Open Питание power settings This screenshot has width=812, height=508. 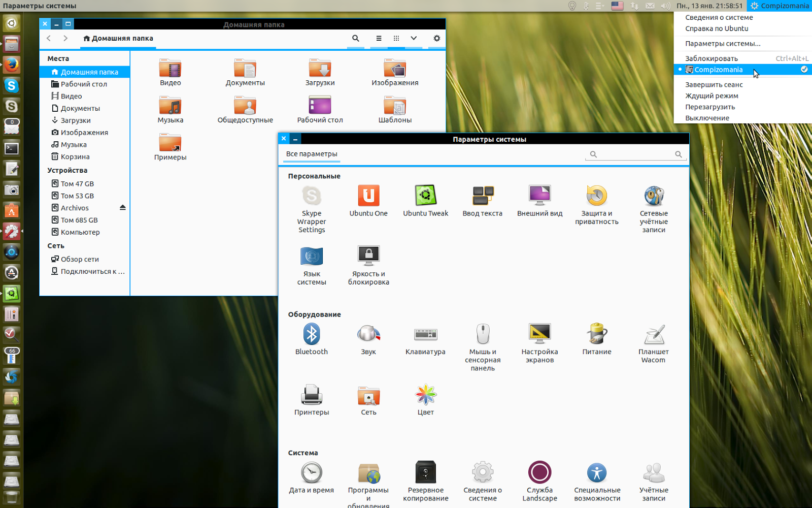pos(597,339)
